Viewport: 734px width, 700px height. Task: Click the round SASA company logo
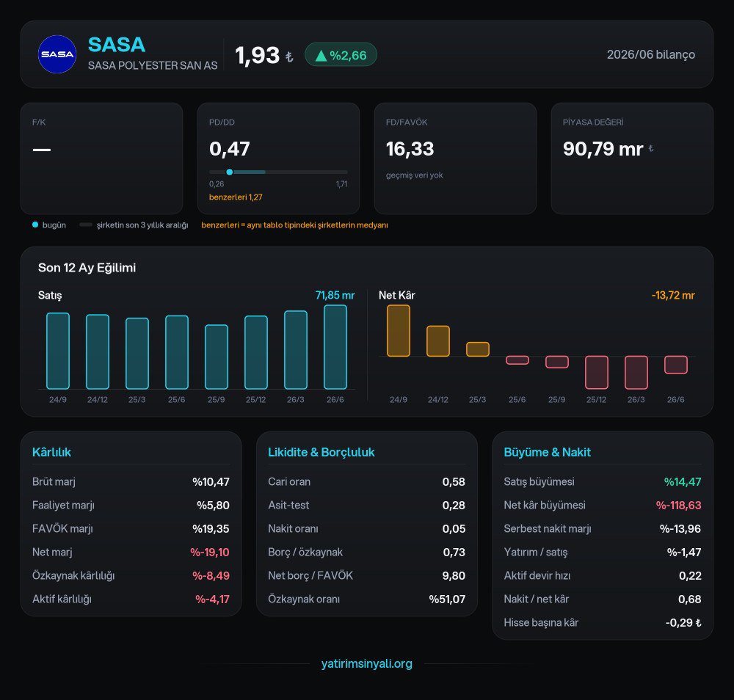[57, 54]
